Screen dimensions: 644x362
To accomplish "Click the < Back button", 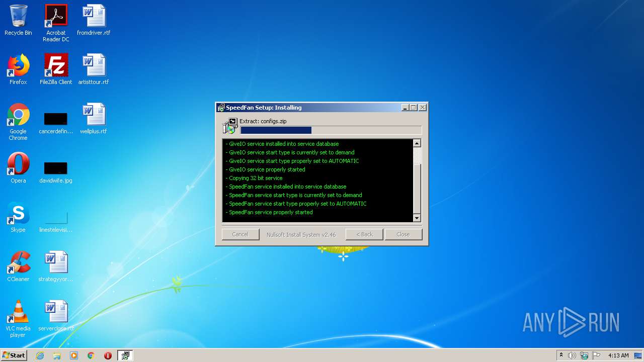I will 364,234.
